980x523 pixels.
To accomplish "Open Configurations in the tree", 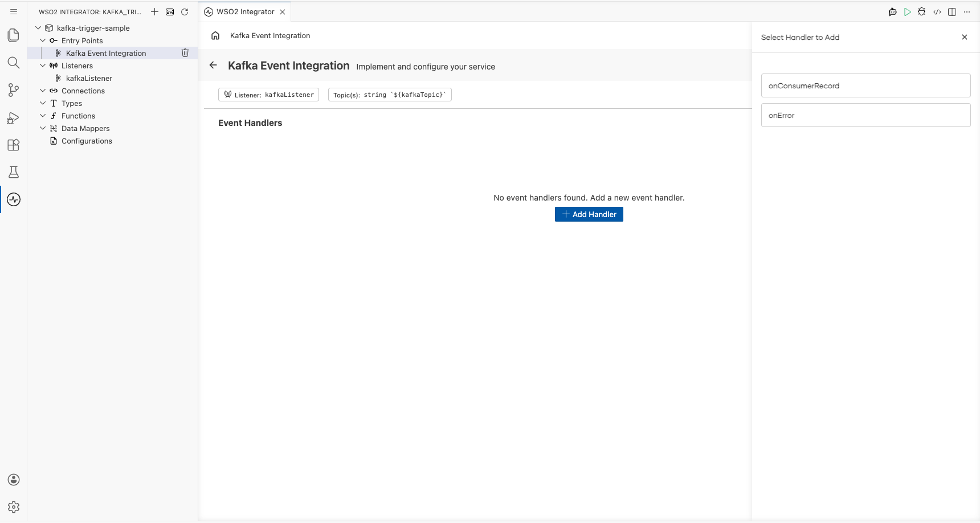I will tap(87, 141).
